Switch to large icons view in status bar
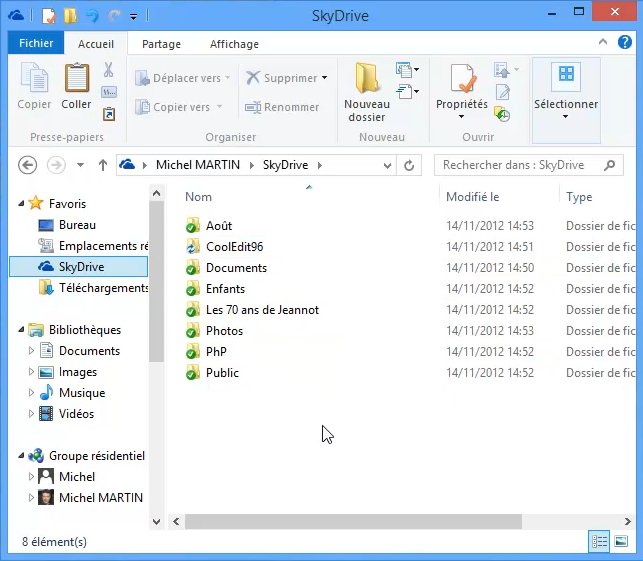 pos(623,542)
